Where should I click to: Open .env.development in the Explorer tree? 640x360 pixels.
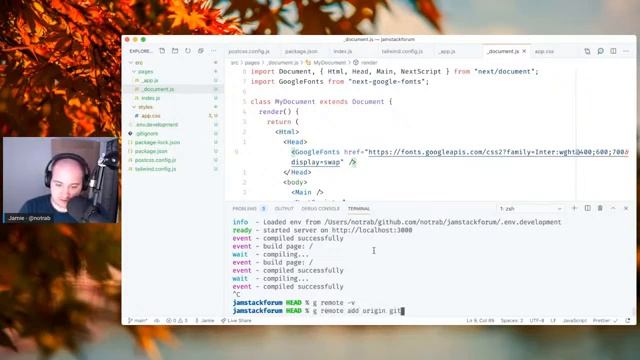(x=157, y=124)
